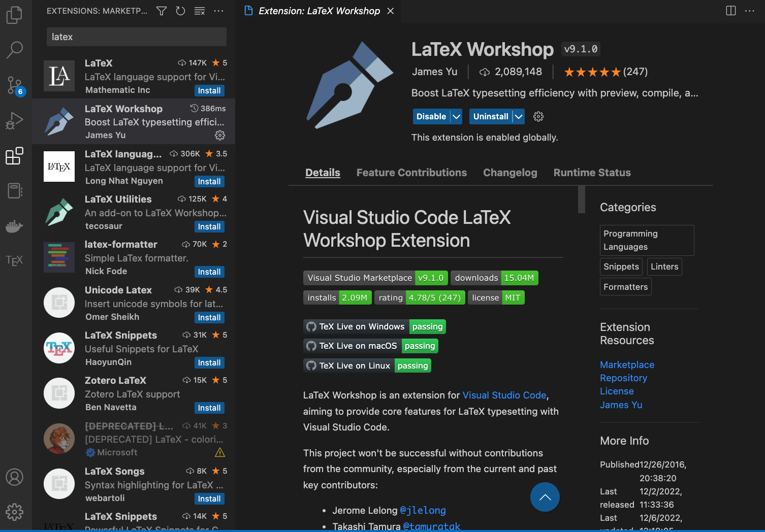Install LaTeX Songs by webartoli

click(x=209, y=499)
